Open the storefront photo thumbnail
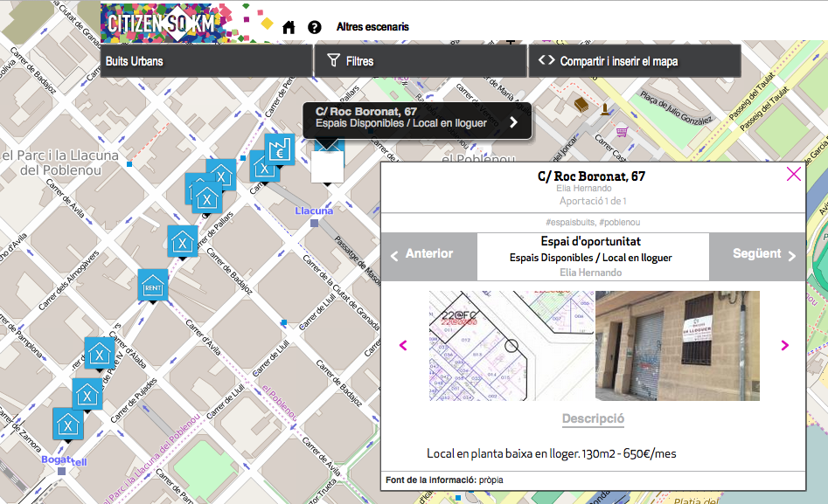Screen dimensions: 828x504 coord(678,346)
